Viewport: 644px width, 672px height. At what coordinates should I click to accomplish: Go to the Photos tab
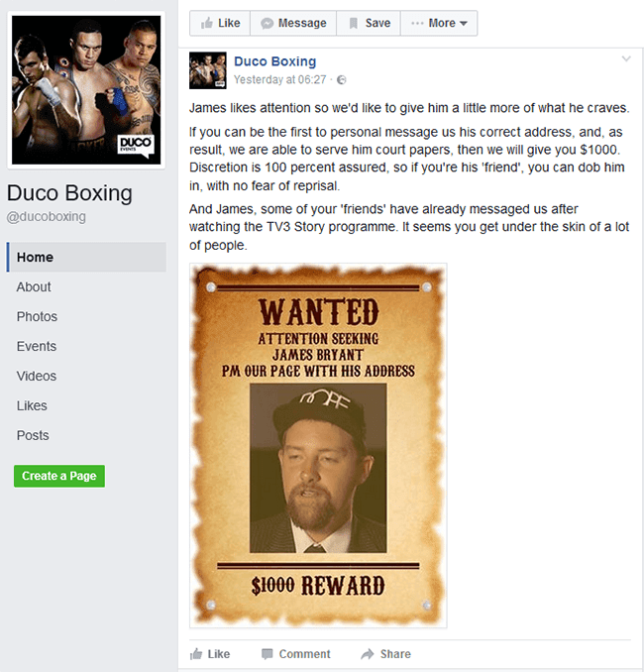tap(37, 317)
